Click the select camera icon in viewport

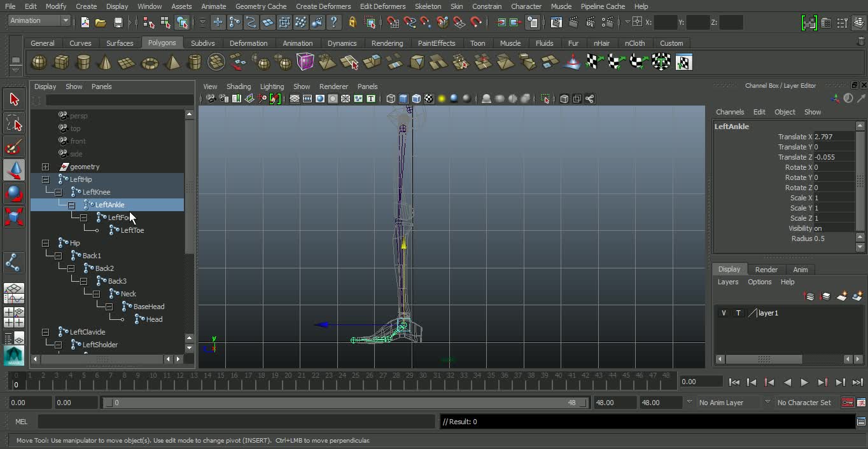(211, 99)
